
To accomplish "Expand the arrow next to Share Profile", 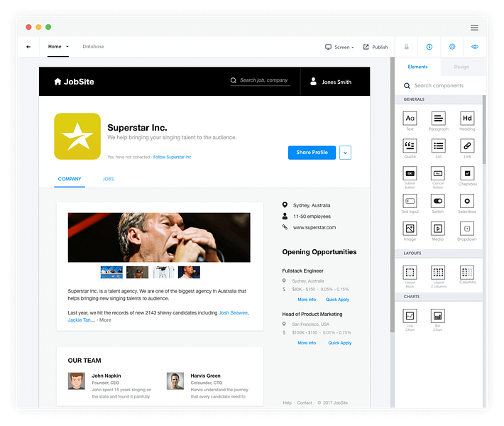I will click(x=345, y=153).
